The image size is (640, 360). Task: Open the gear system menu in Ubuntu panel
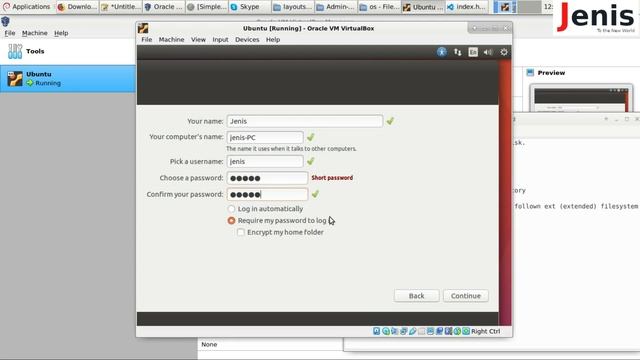tap(504, 52)
